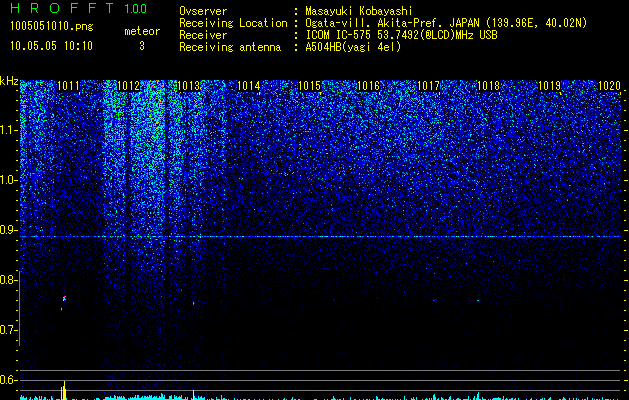This screenshot has width=629, height=400.
Task: Click the 1015 time marker
Action: pyautogui.click(x=309, y=86)
